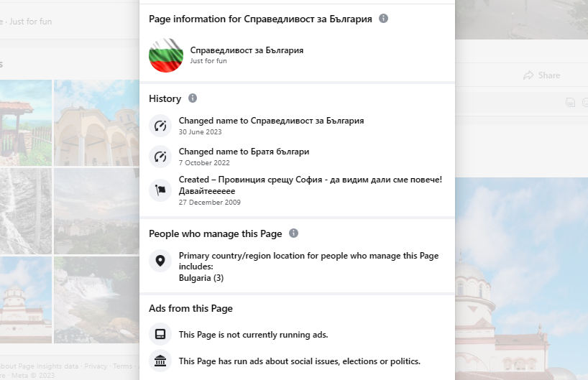Click the Bulgarian flag page avatar

coord(166,55)
